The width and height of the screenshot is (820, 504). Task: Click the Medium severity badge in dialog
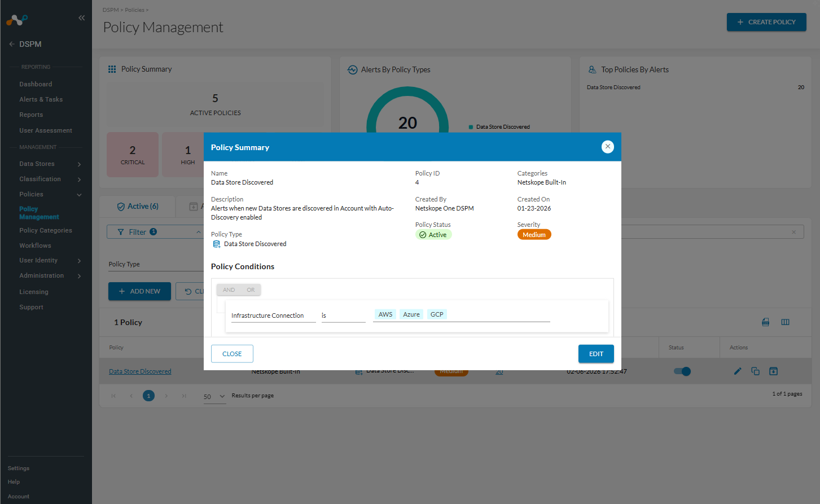(534, 235)
